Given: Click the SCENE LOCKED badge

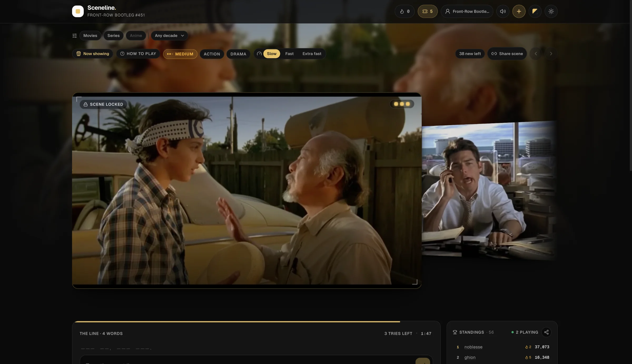Looking at the screenshot, I should click(103, 104).
